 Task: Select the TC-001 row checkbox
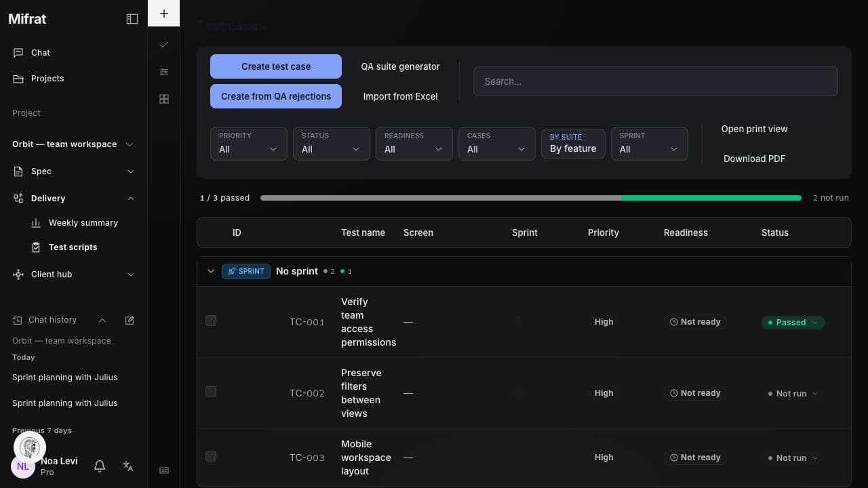click(x=211, y=321)
